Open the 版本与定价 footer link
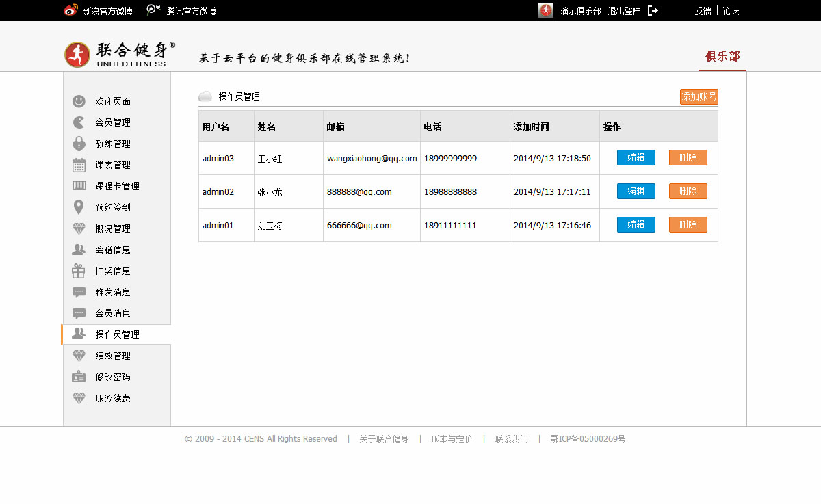Viewport: 821px width, 504px height. 452,439
